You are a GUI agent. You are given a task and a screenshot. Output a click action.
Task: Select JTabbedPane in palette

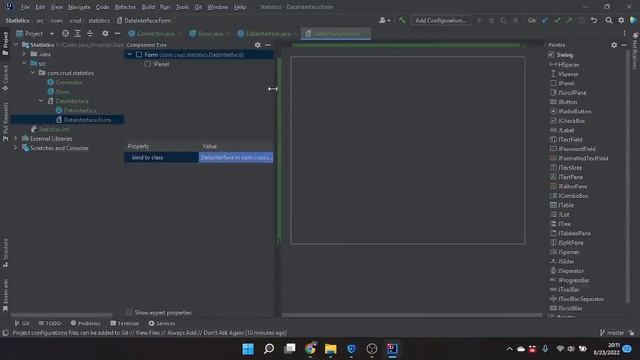(x=570, y=233)
